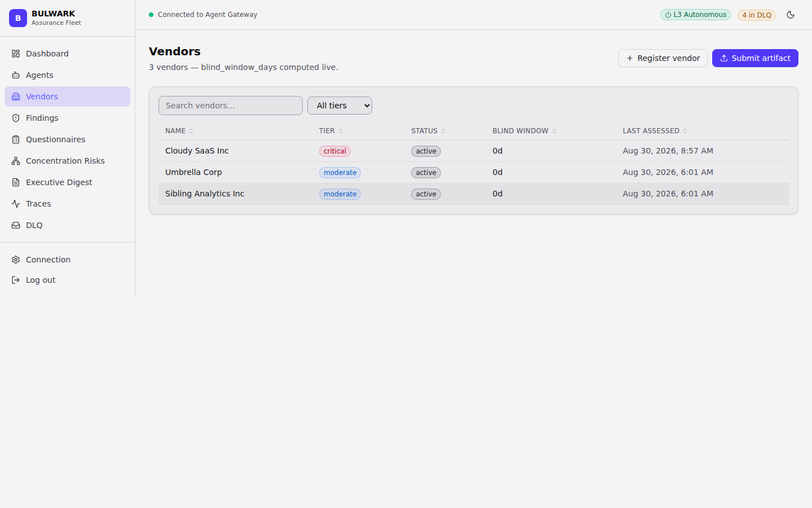Click Cloudy SaaS Inc's blind window value
Image resolution: width=812 pixels, height=508 pixels.
[497, 151]
